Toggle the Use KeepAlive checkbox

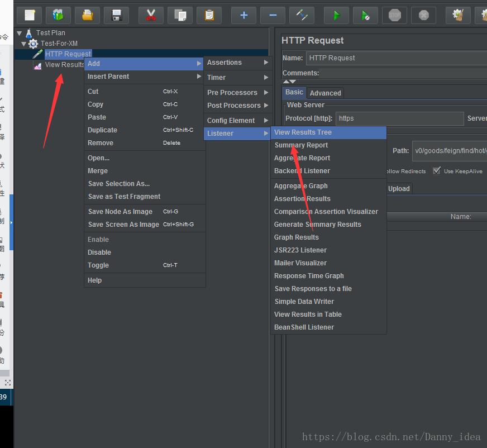coord(437,171)
